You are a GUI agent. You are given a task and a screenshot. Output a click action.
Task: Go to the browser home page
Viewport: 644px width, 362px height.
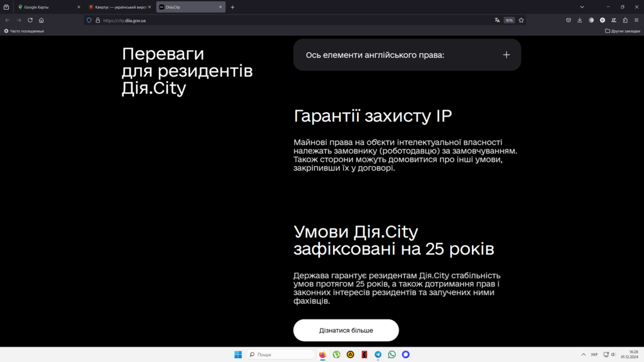pos(41,20)
